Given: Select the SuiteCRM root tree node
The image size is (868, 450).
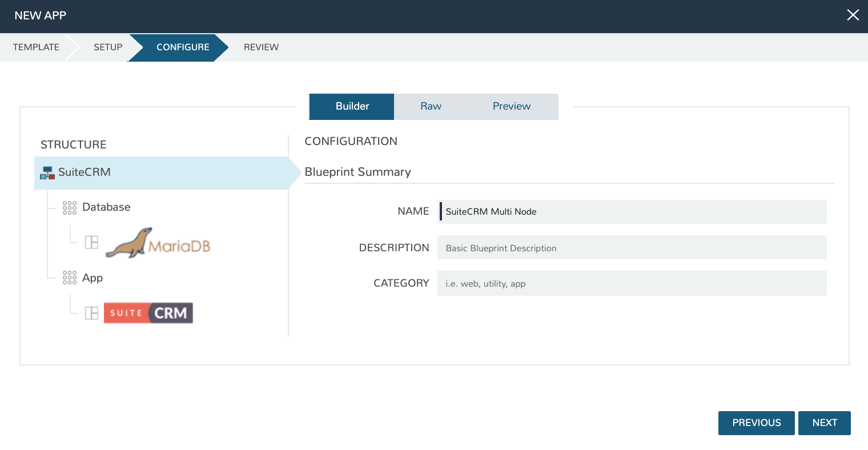Looking at the screenshot, I should click(x=85, y=172).
